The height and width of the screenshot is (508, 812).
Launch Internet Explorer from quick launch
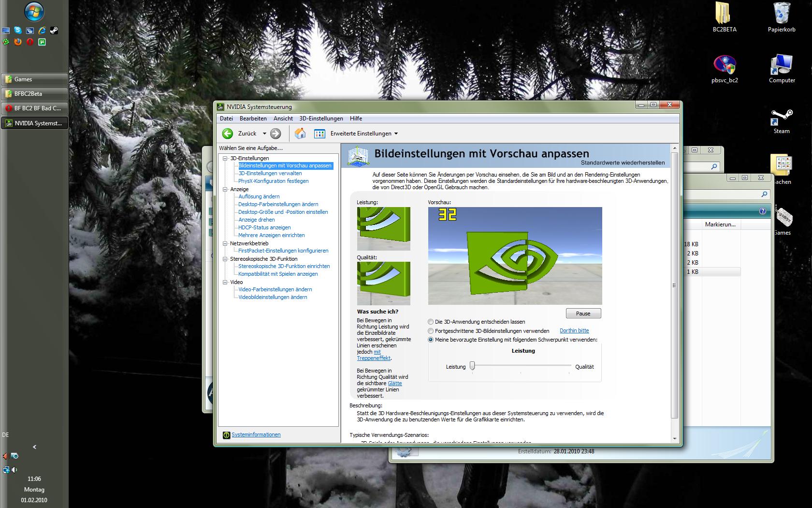(42, 30)
